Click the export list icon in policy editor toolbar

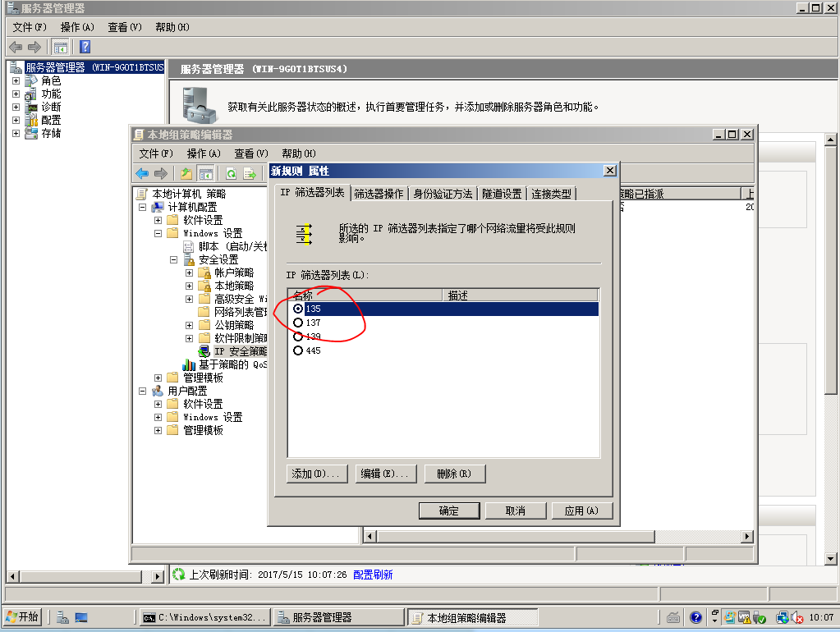click(250, 173)
